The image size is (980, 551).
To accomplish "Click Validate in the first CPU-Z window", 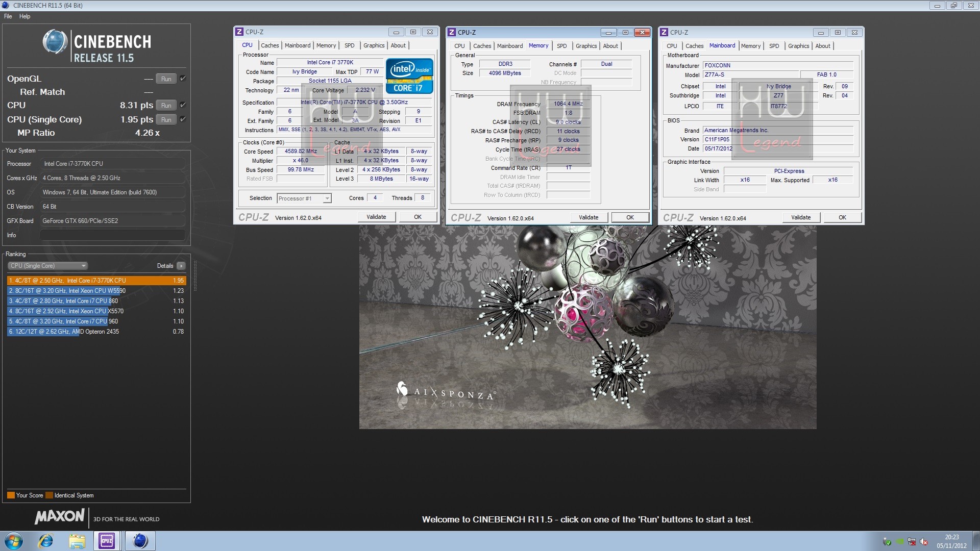I will tap(376, 217).
